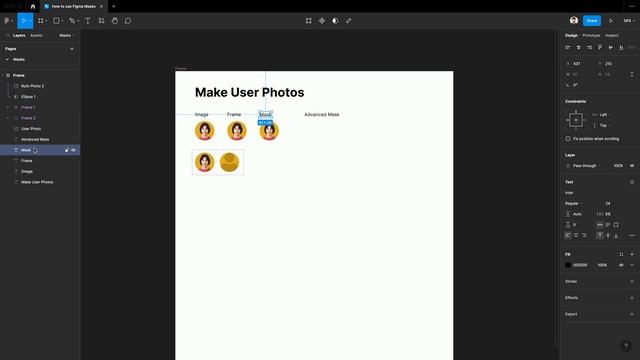Set text align left
The image size is (640, 360).
coord(568,236)
